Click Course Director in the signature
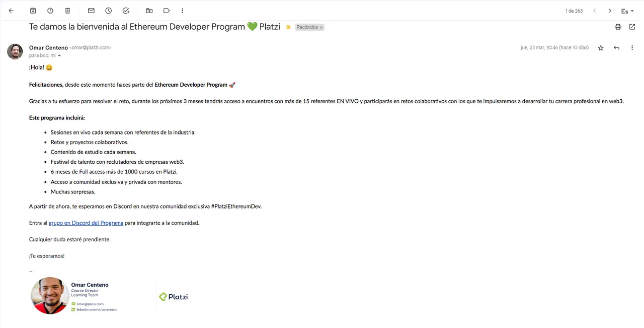644x328 pixels. 85,291
